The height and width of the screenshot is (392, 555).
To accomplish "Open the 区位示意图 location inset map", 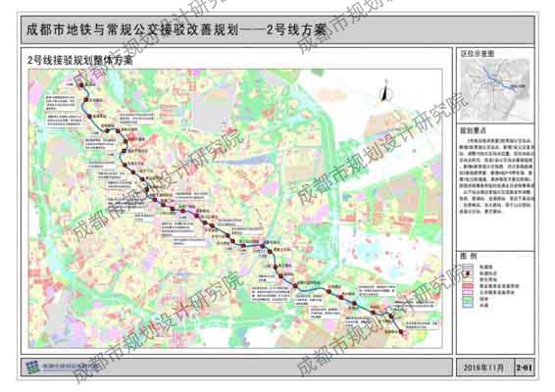I will pos(496,89).
